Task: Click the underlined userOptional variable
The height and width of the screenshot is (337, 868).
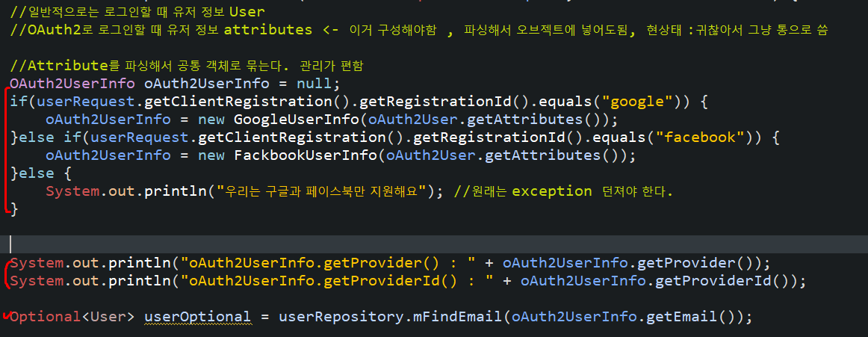Action: click(x=197, y=317)
